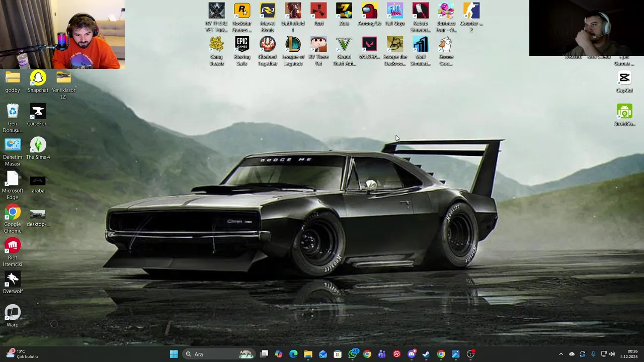Open Outlook from the taskbar

click(323, 354)
